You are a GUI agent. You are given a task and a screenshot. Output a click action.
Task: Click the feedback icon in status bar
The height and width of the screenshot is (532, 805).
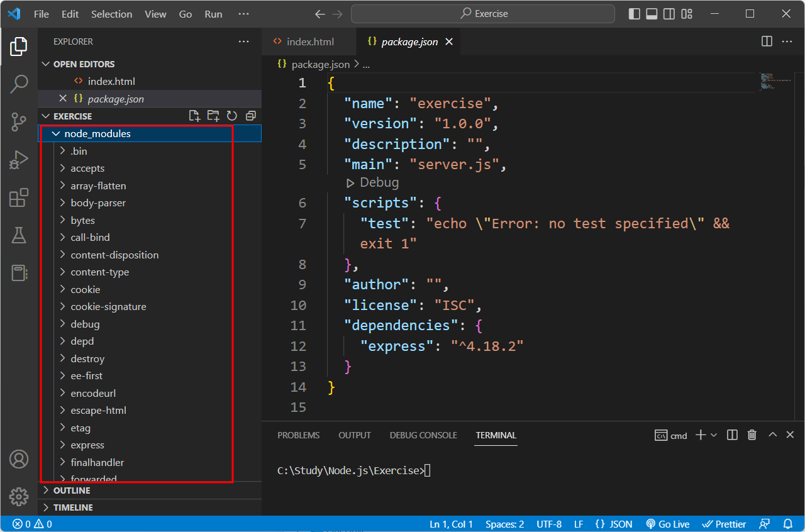765,524
